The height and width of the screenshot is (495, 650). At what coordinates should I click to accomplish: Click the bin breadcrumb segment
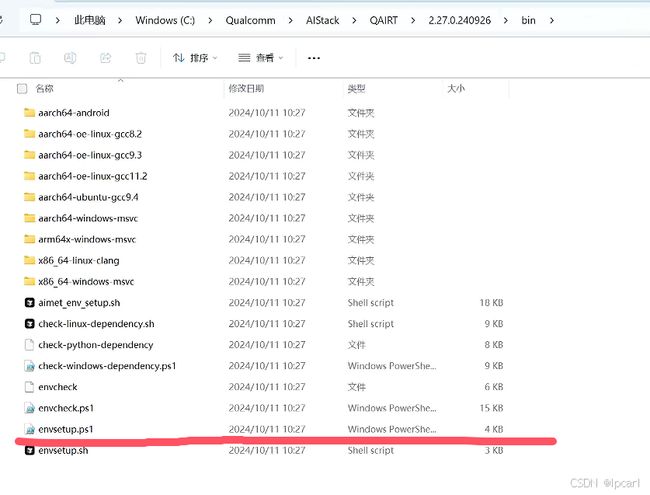(528, 20)
